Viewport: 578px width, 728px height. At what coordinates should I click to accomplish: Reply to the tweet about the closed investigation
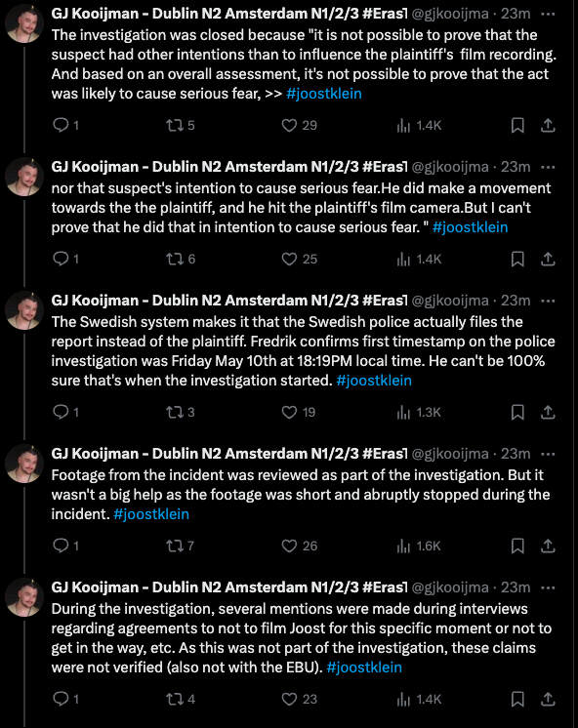(65, 125)
